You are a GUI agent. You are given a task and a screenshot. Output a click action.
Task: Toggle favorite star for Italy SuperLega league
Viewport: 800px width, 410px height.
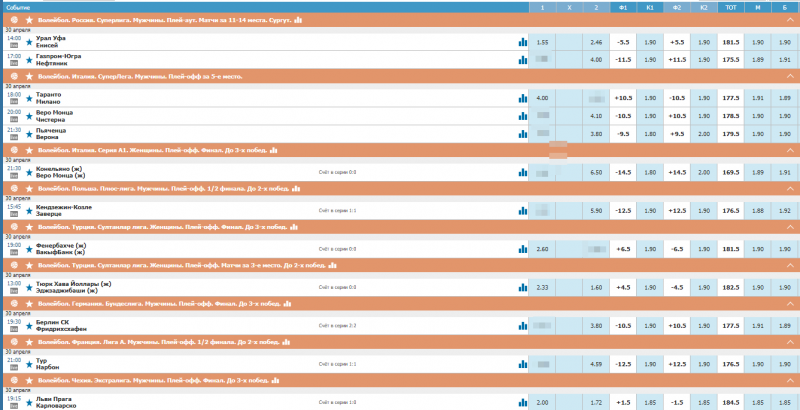coord(28,75)
